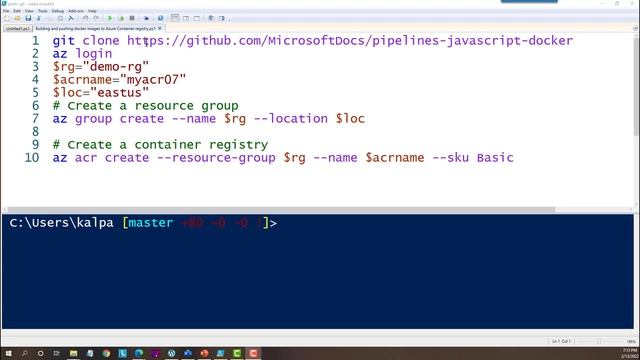
Task: Click the PowerShell console prompt input area
Action: pos(318,271)
